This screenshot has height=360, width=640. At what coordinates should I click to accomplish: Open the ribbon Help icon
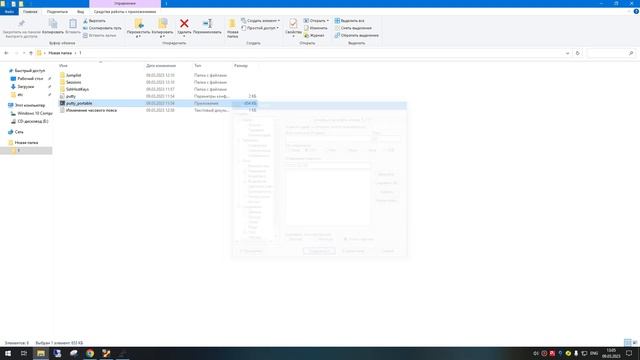click(x=636, y=12)
